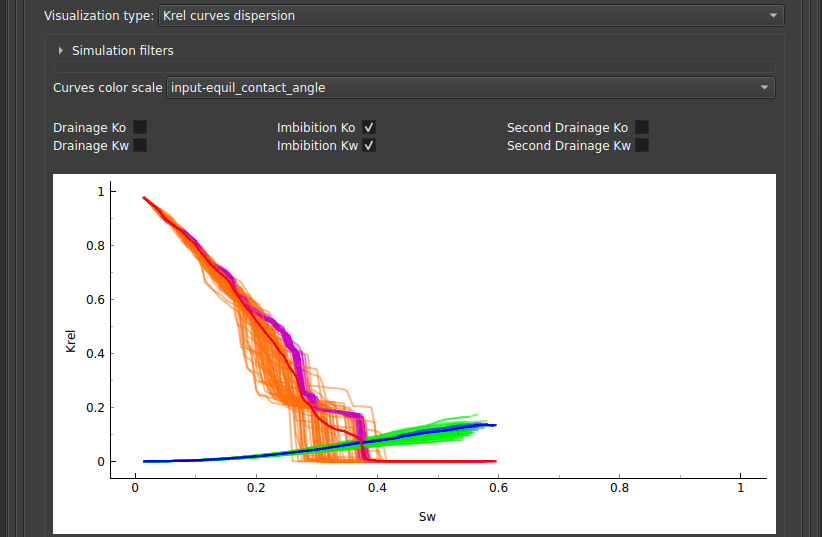This screenshot has width=822, height=537.
Task: Open the Visualization type dropdown
Action: (471, 16)
